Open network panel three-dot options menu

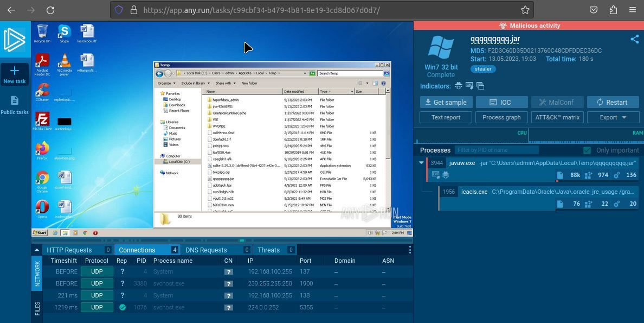[409, 250]
